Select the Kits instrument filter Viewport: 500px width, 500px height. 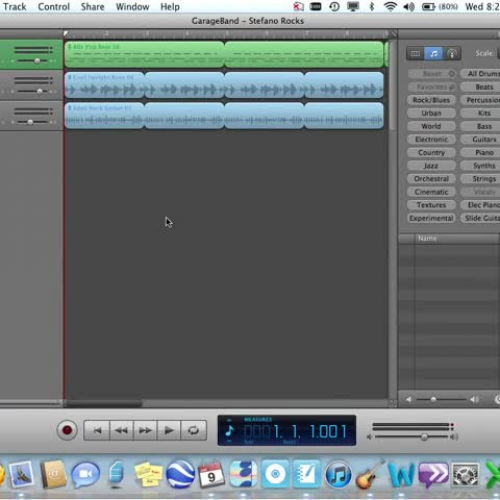[x=480, y=113]
